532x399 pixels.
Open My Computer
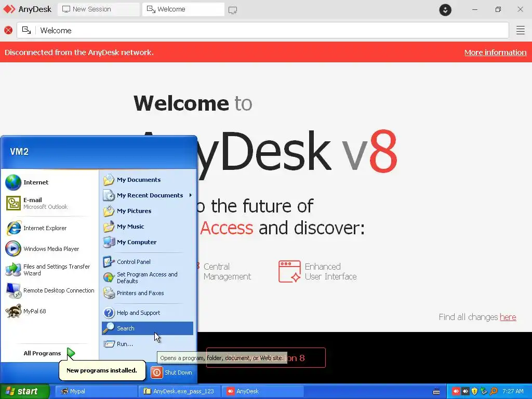[148, 242]
